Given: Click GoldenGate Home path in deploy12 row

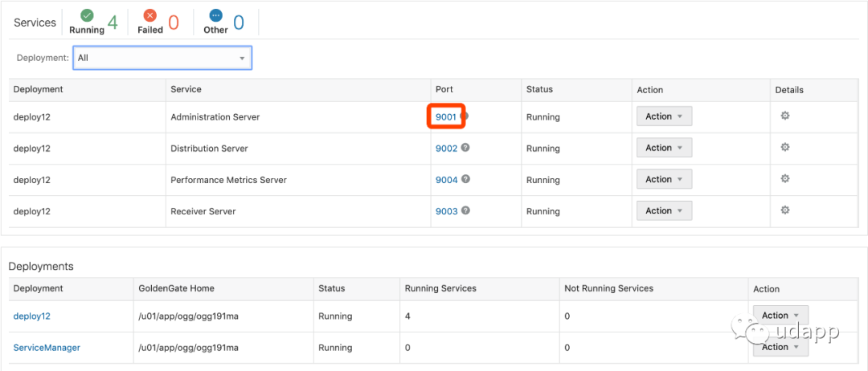Looking at the screenshot, I should [x=188, y=316].
